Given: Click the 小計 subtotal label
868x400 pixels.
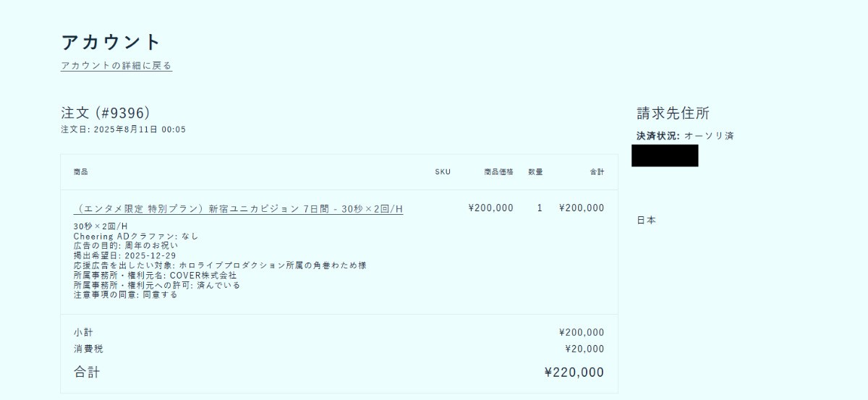Looking at the screenshot, I should 83,333.
